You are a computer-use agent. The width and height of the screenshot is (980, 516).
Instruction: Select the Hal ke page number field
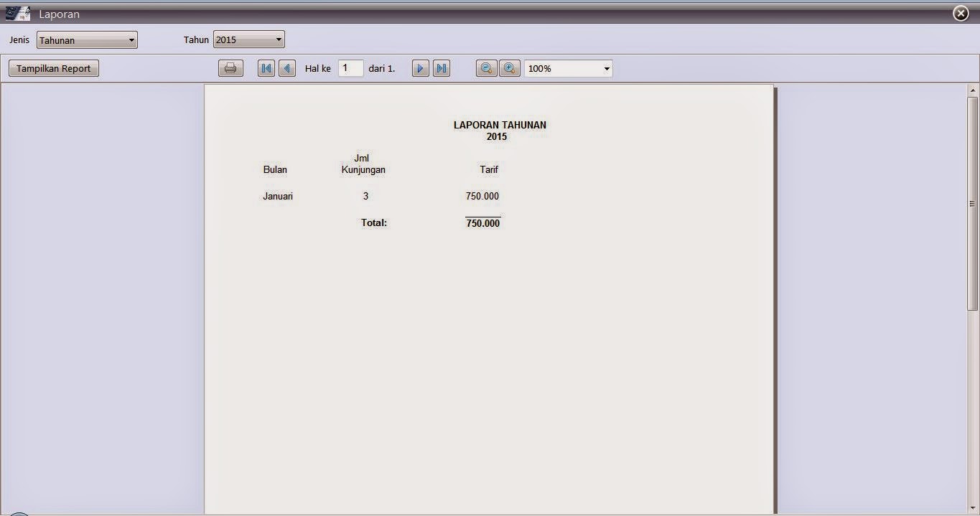pyautogui.click(x=350, y=67)
